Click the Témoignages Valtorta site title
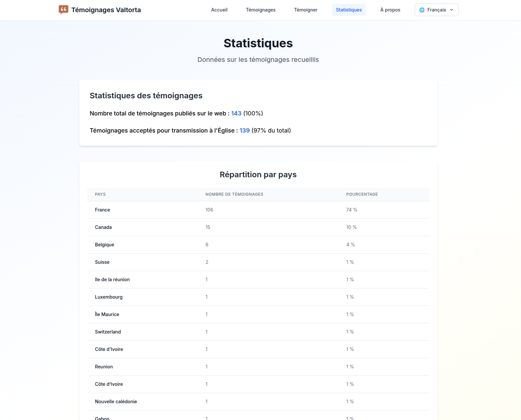This screenshot has height=420, width=521. [106, 10]
